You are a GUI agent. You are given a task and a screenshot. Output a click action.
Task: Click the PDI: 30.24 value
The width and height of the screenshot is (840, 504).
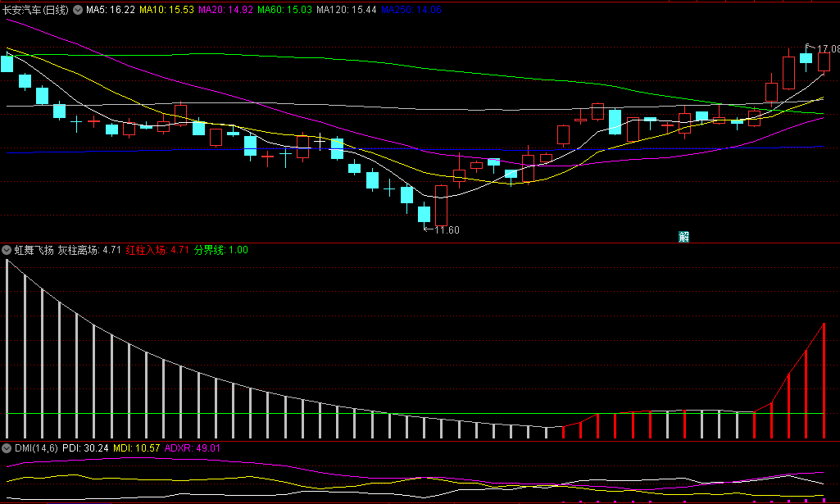click(x=85, y=448)
